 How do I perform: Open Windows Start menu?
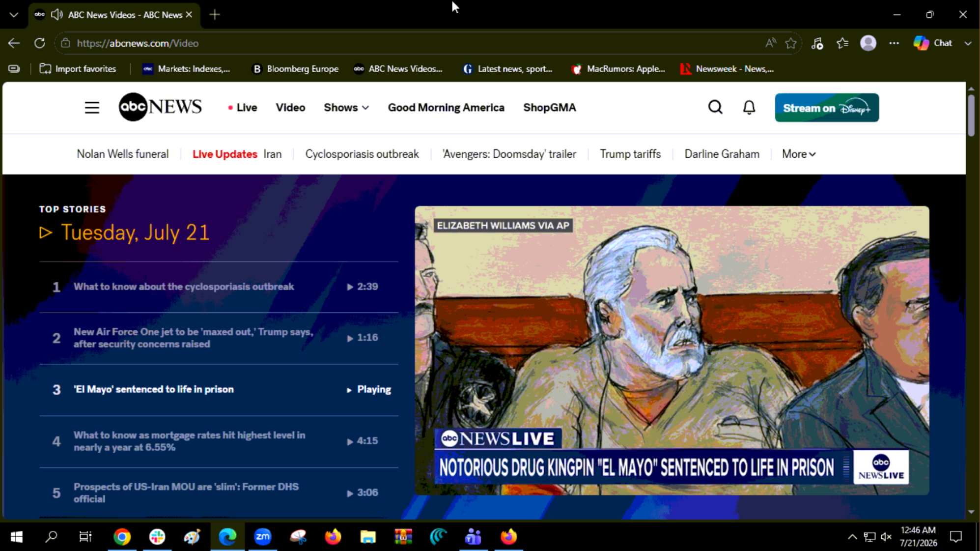(x=16, y=537)
